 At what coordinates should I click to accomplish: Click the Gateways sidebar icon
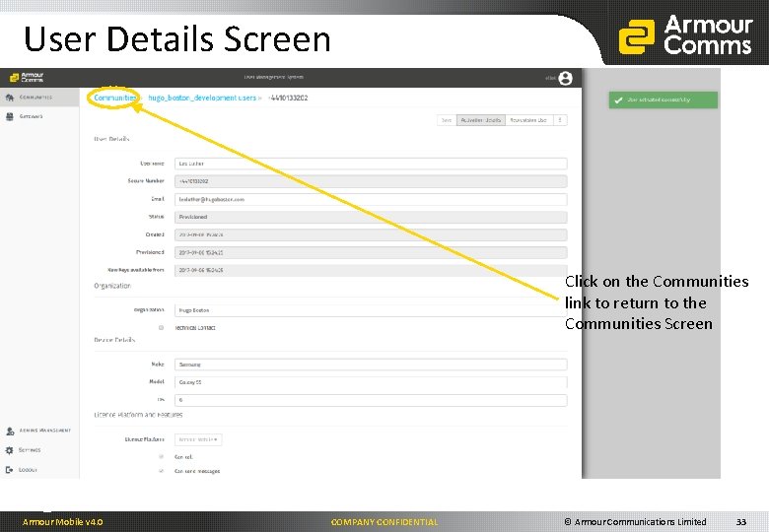(9, 116)
